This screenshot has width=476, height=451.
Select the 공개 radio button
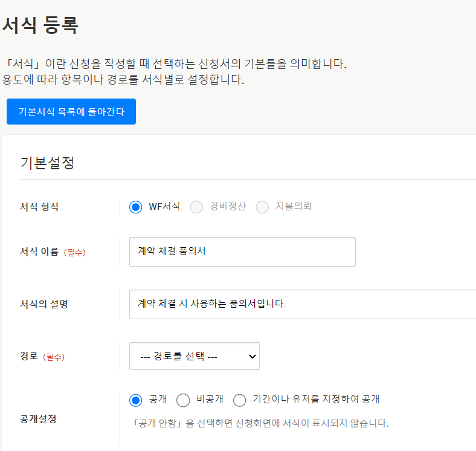pos(136,400)
